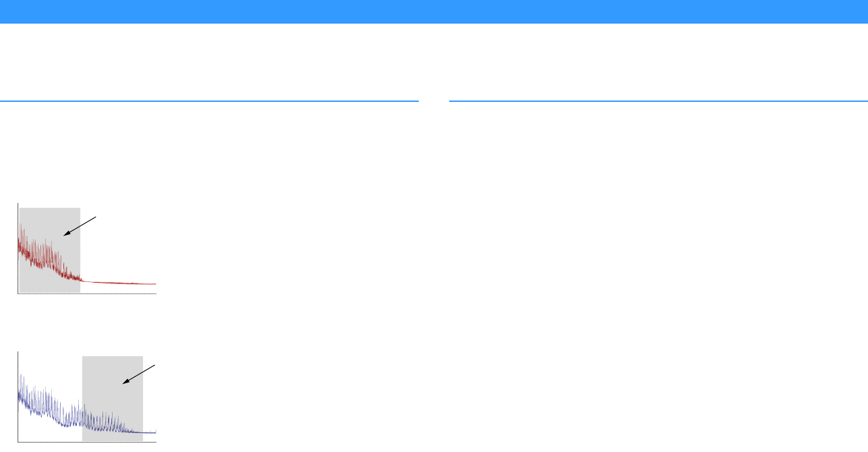Click the flat blue tail past gray region
Screen dimensions: 868x452
coord(150,432)
